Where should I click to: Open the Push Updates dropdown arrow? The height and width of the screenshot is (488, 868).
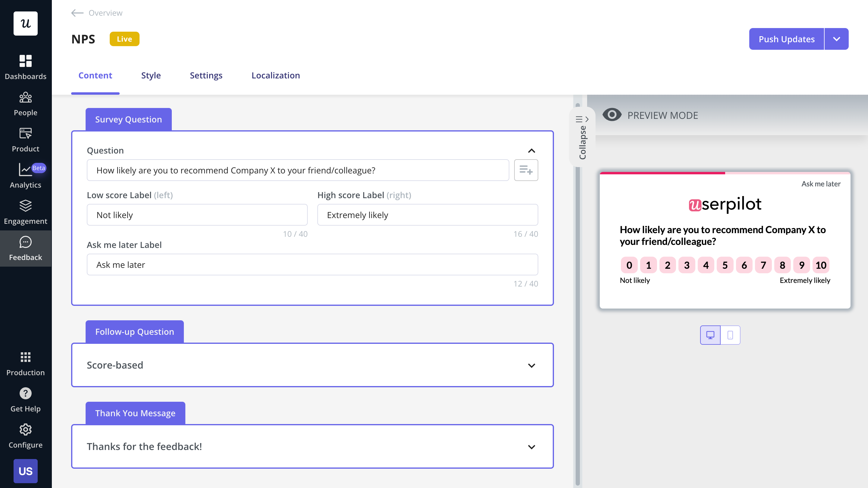click(x=836, y=39)
